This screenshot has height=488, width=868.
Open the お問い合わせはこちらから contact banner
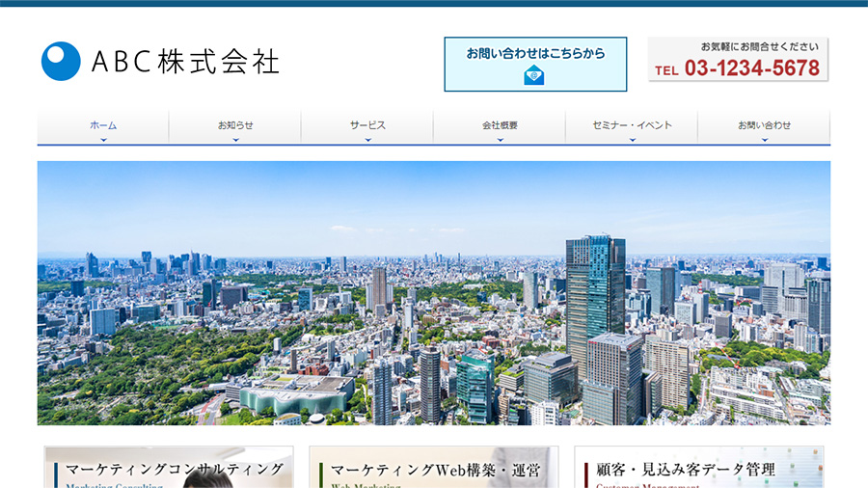click(x=535, y=65)
